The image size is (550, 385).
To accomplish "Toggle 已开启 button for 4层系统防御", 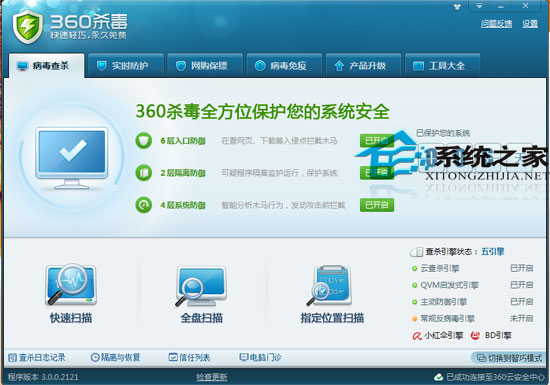I will (377, 205).
